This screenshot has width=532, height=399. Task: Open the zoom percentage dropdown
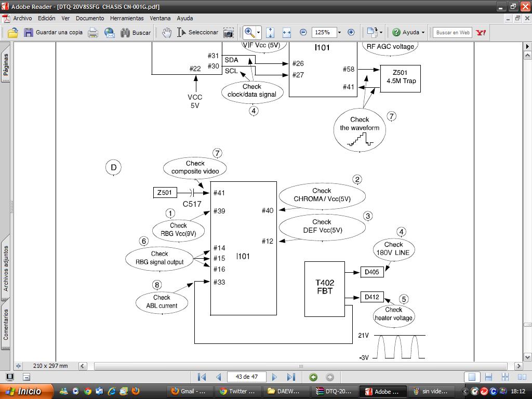pos(339,33)
